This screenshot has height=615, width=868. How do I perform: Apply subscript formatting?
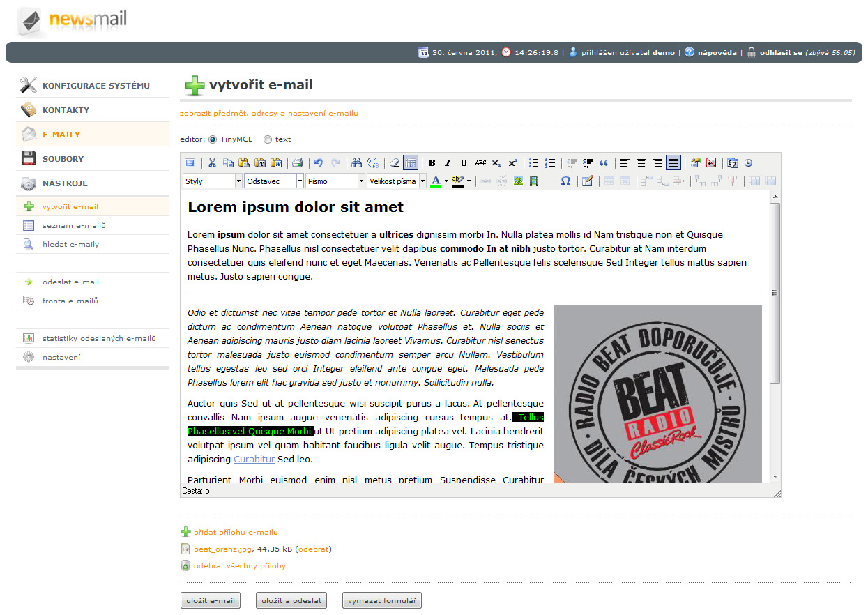click(x=496, y=163)
